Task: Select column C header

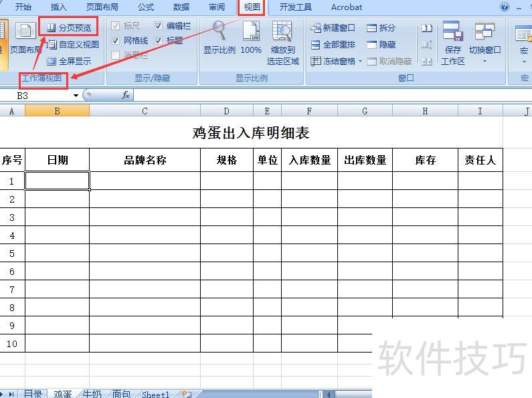Action: pyautogui.click(x=145, y=111)
